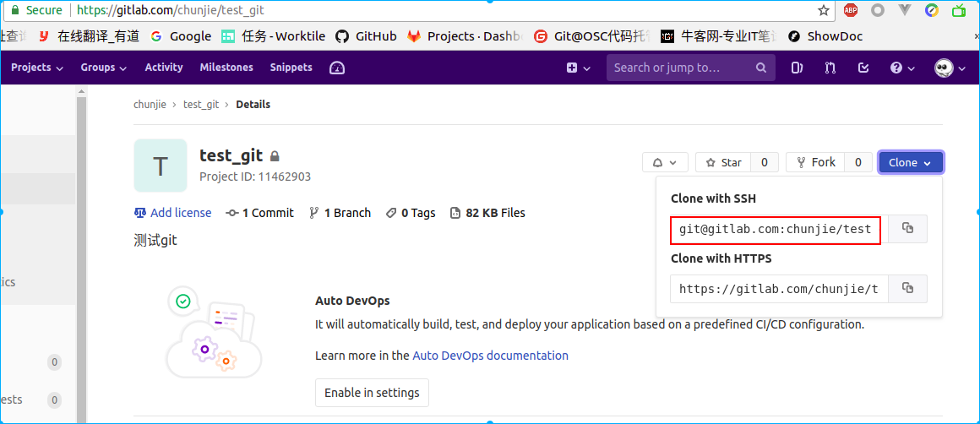The width and height of the screenshot is (980, 424).
Task: Open the 1 Branch link
Action: (340, 213)
